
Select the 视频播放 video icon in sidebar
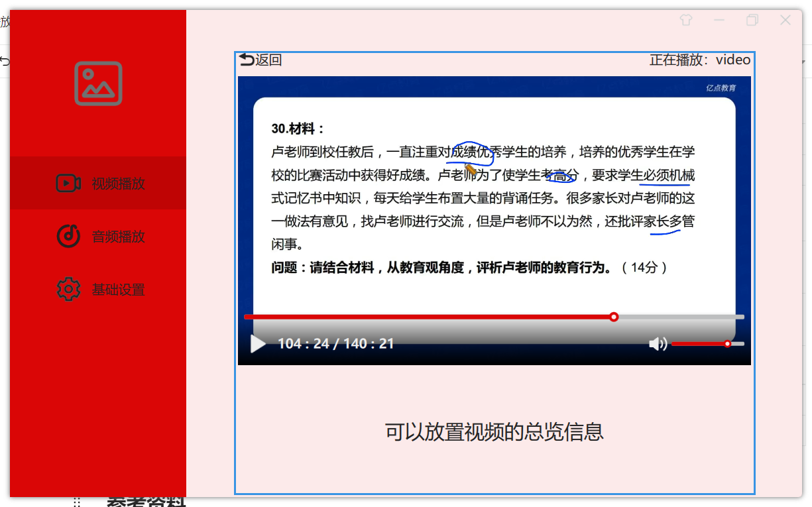coord(69,183)
